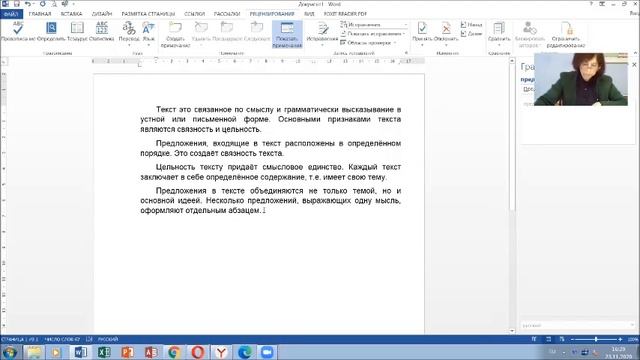Image resolution: width=640 pixels, height=360 pixels.
Task: Zoom out with the minus button
Action: (x=572, y=339)
